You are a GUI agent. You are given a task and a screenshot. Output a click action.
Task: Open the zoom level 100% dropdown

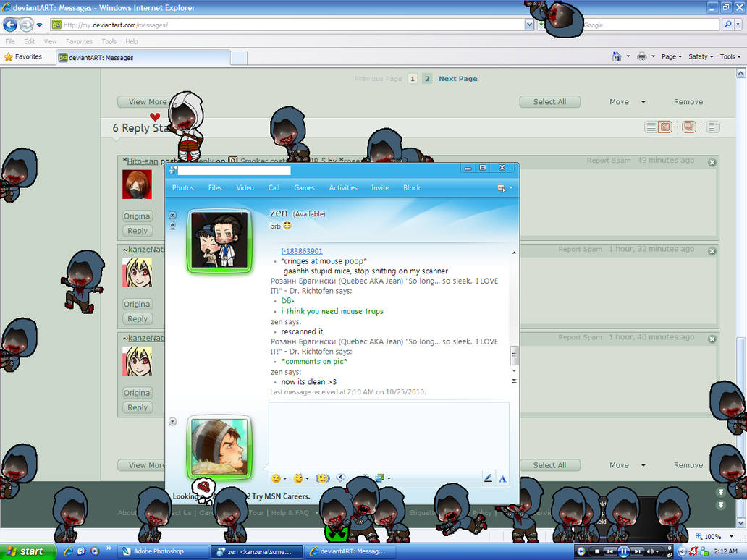pyautogui.click(x=731, y=536)
